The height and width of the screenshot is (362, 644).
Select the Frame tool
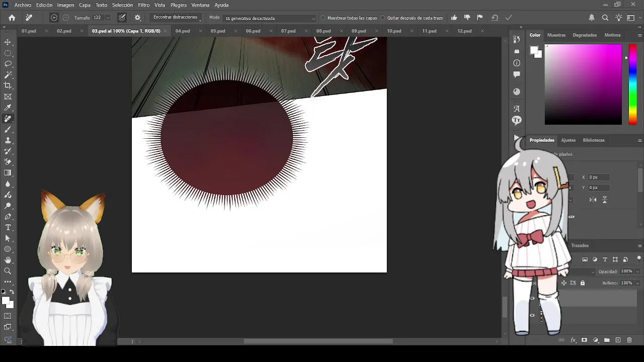point(8,97)
